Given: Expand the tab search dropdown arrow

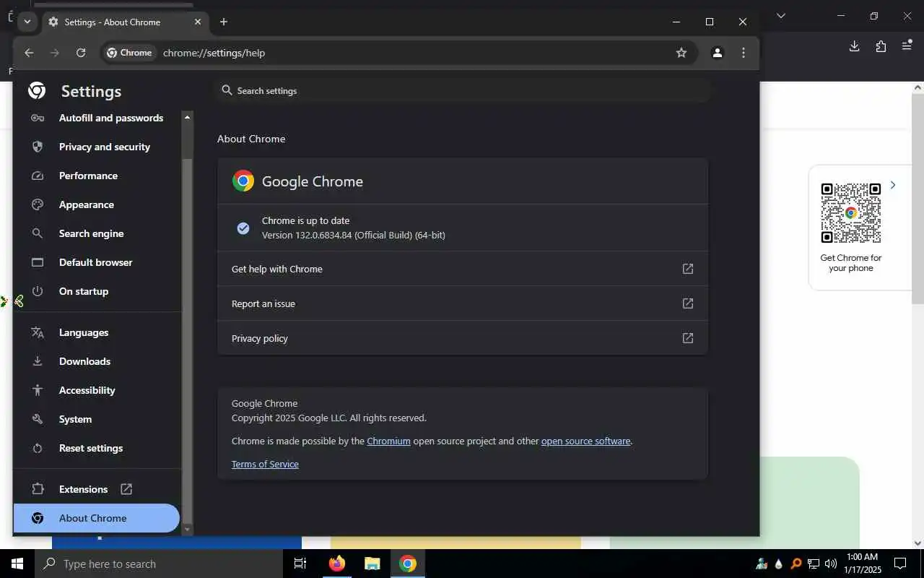Looking at the screenshot, I should [27, 22].
